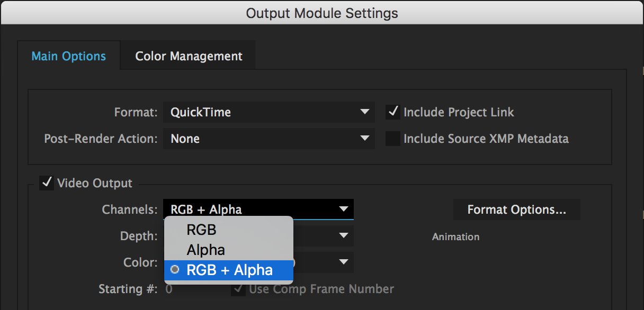Open the Format dropdown showing QuickTime

tap(269, 112)
